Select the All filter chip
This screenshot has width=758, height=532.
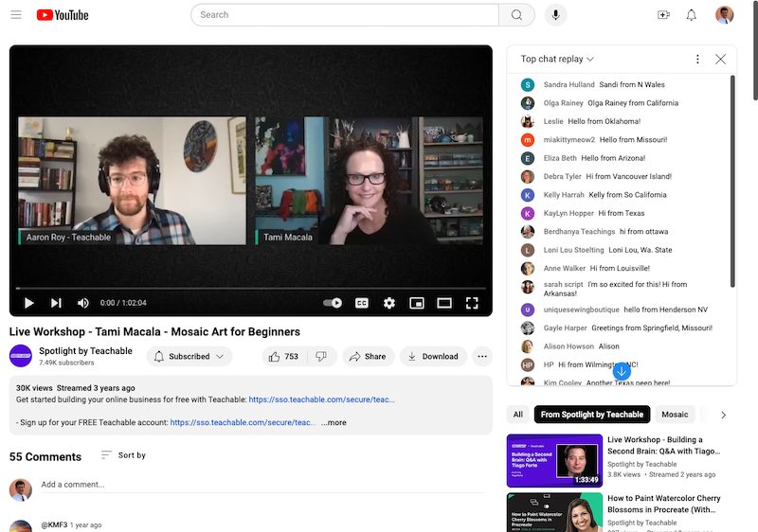point(518,415)
